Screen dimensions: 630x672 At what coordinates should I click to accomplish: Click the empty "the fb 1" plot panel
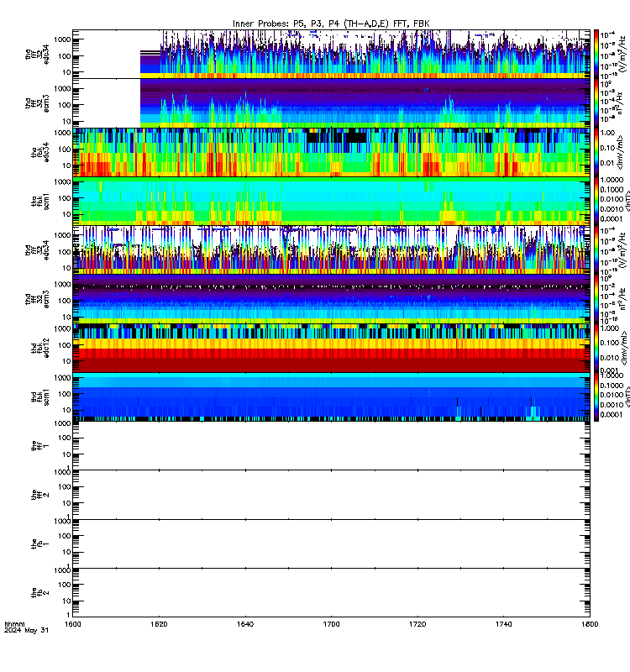331,543
